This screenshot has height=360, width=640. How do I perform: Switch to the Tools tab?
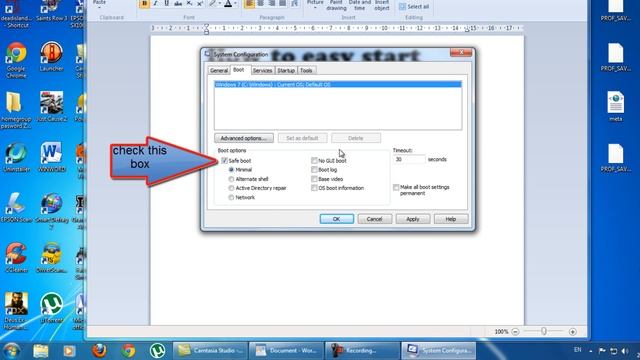point(306,70)
